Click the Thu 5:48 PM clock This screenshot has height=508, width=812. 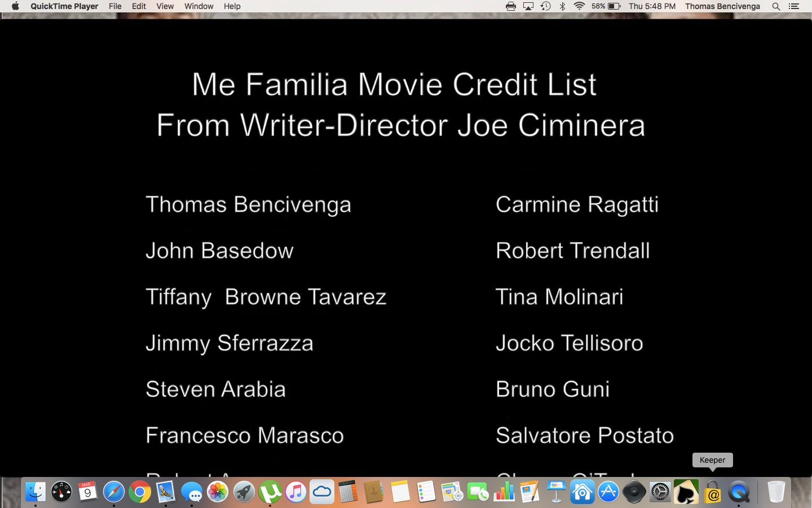[652, 6]
